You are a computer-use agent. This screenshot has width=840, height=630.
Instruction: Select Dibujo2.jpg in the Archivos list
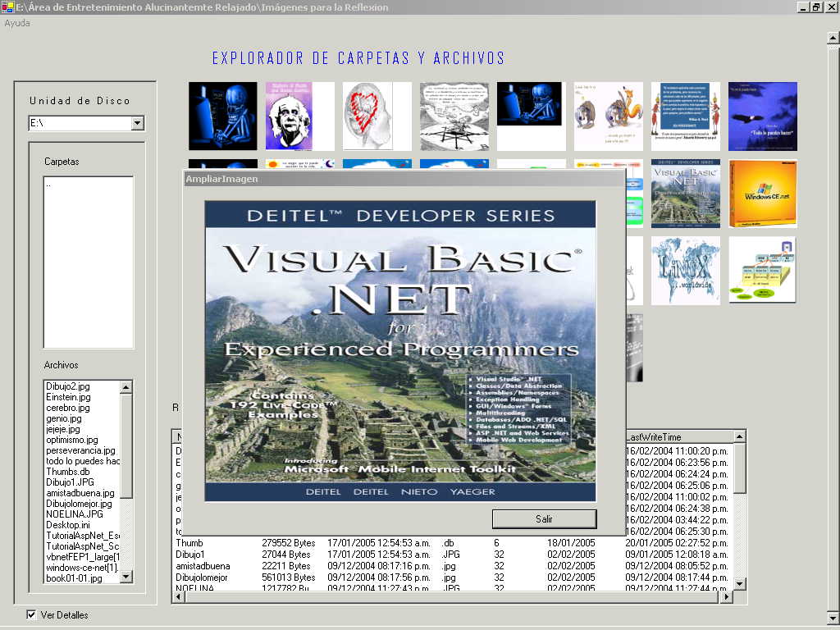pyautogui.click(x=68, y=386)
